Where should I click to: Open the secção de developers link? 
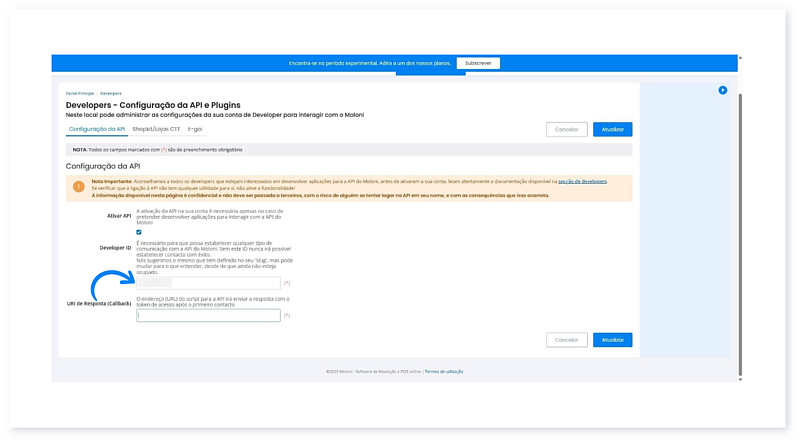click(x=582, y=181)
